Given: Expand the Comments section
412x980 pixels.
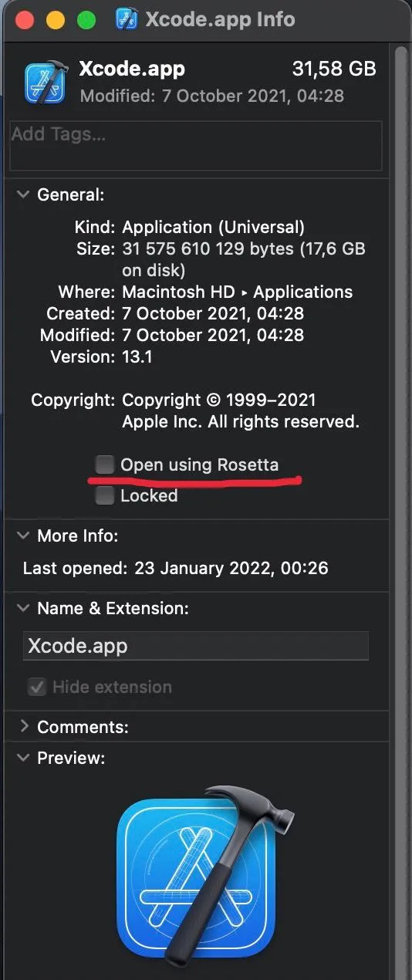Looking at the screenshot, I should click(24, 727).
